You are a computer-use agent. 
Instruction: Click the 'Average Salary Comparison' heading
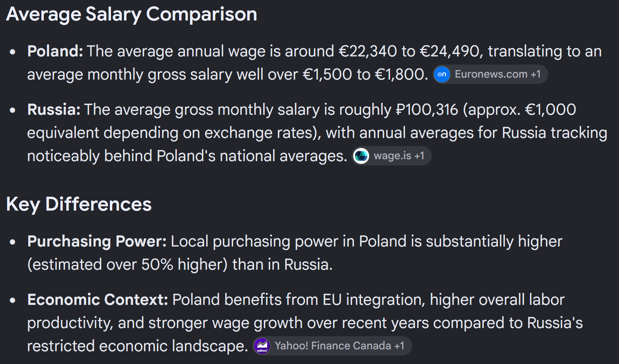pyautogui.click(x=132, y=15)
